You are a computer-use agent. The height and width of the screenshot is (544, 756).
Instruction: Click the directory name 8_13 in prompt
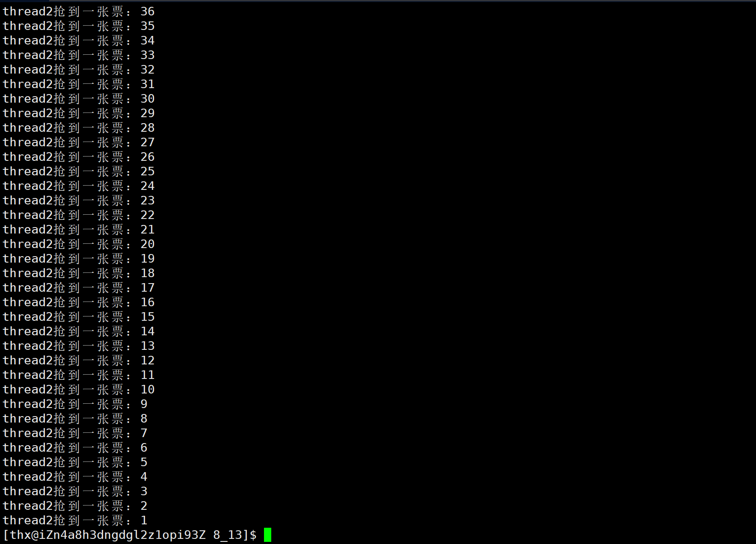pos(228,535)
